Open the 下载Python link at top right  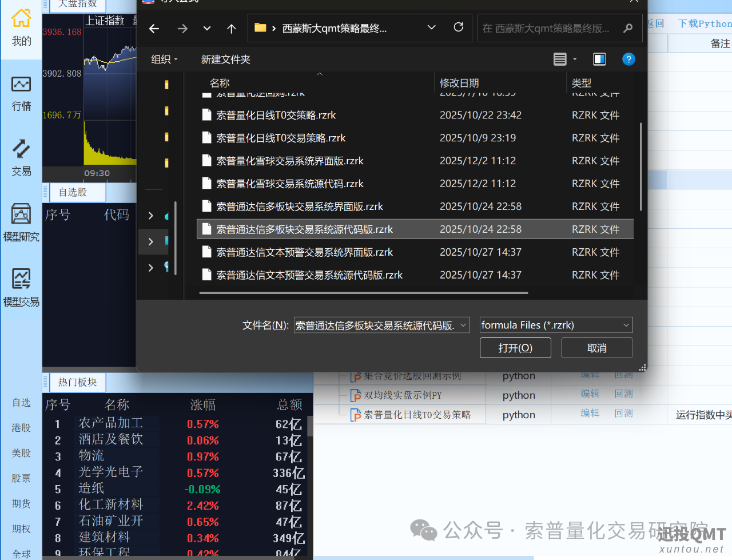tap(704, 23)
